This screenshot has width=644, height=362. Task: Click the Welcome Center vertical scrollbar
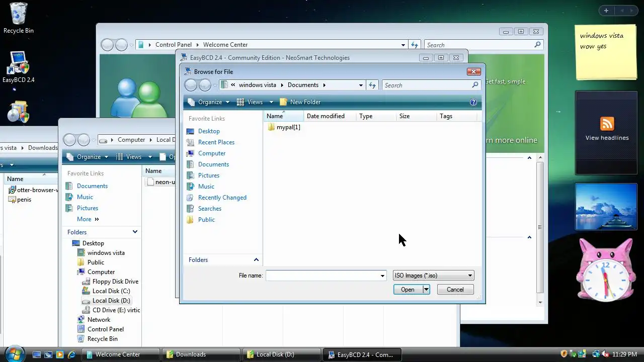click(540, 230)
